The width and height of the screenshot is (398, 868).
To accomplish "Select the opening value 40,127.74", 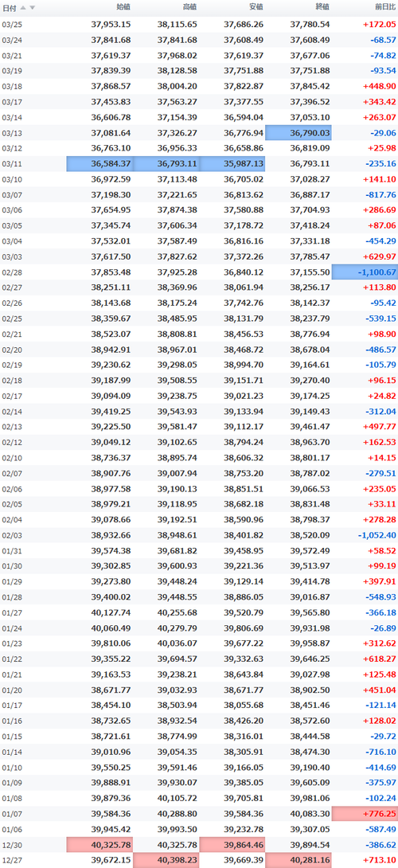I will (x=111, y=612).
